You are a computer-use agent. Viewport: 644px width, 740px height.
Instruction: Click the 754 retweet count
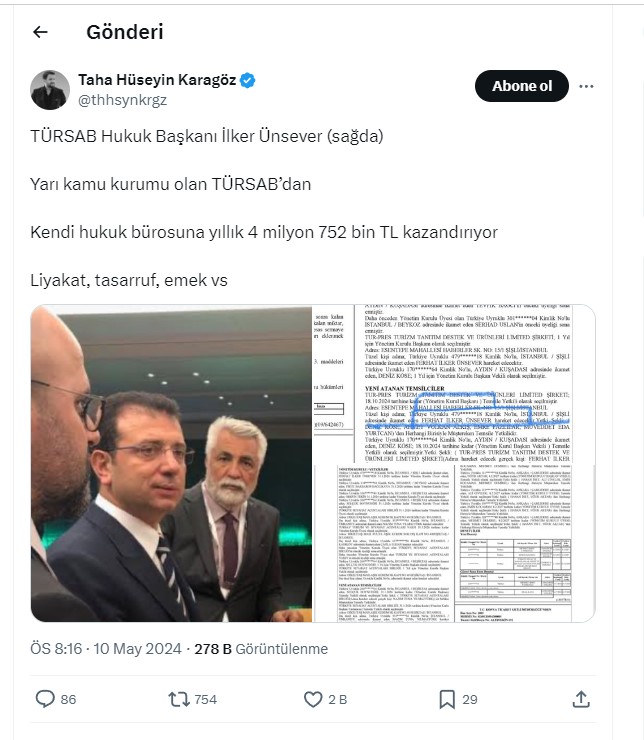tap(206, 699)
